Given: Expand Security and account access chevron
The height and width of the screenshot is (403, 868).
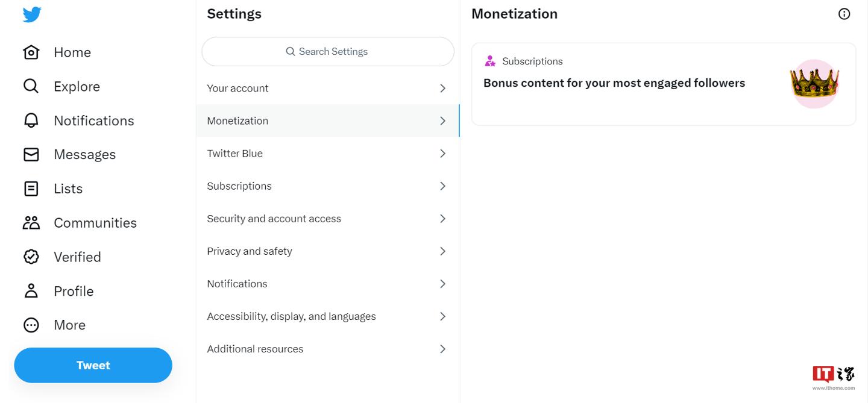Looking at the screenshot, I should pyautogui.click(x=442, y=219).
